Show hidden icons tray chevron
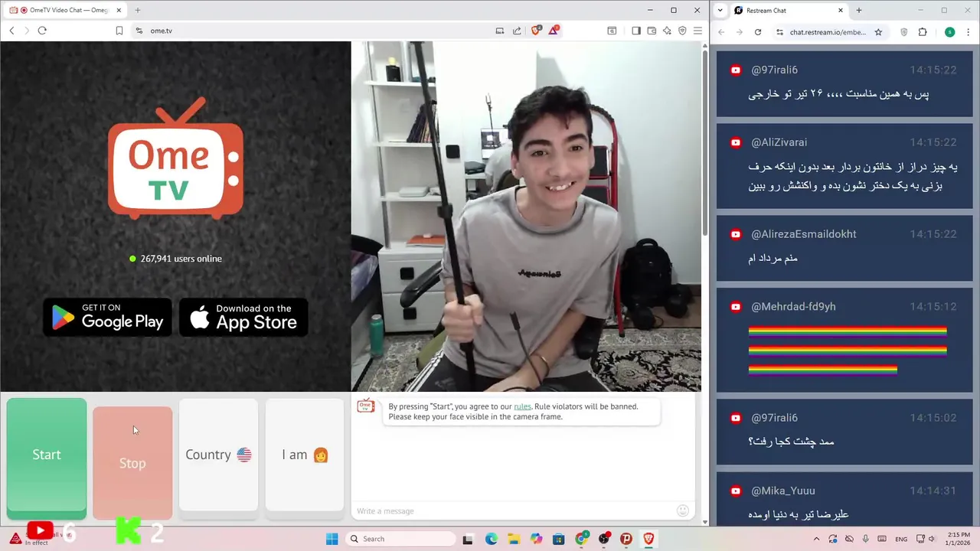The image size is (980, 551). point(816,539)
